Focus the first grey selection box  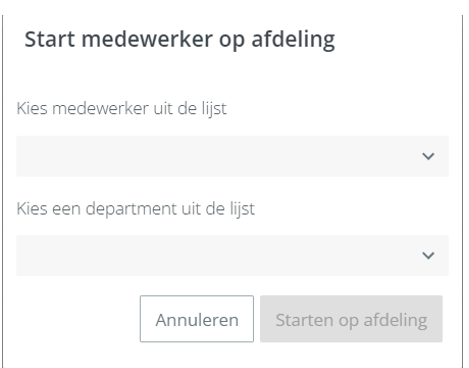pyautogui.click(x=232, y=156)
